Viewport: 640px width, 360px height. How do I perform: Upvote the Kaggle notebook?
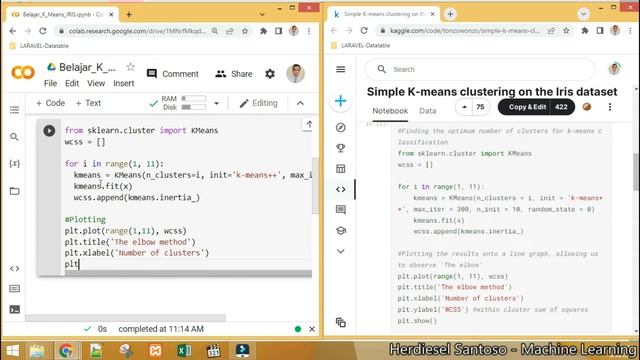464,107
